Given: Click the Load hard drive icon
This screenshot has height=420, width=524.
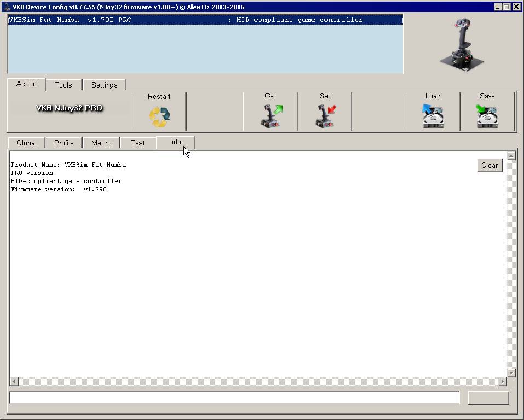Looking at the screenshot, I should click(433, 116).
